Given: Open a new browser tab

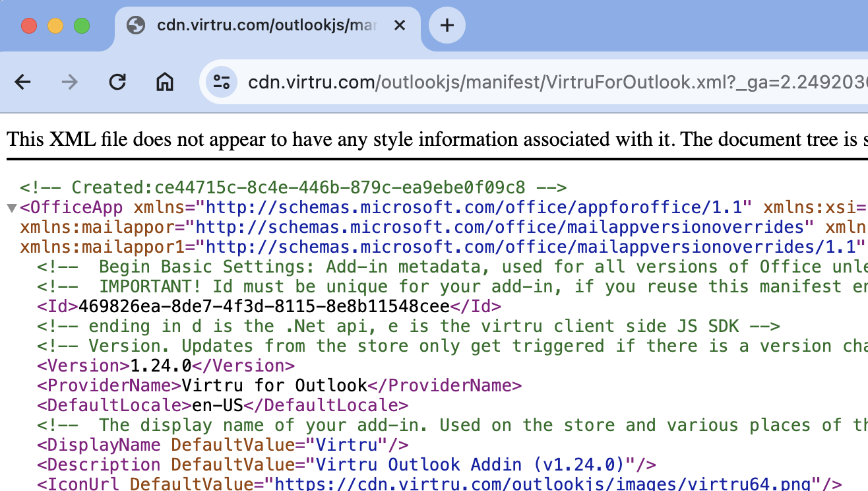Looking at the screenshot, I should tap(447, 25).
